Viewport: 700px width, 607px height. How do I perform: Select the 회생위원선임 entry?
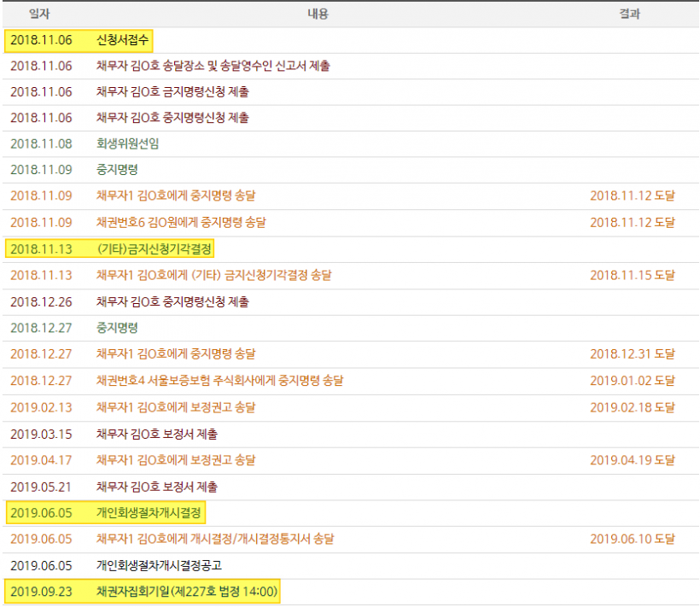(x=128, y=143)
